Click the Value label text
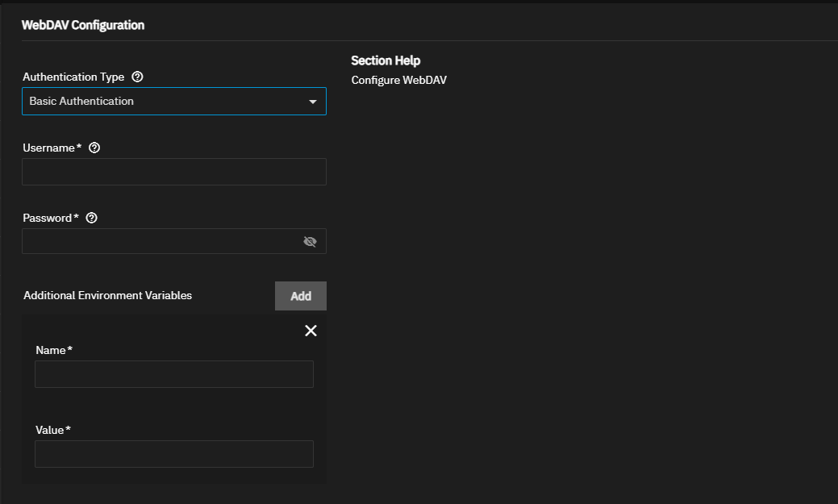This screenshot has height=504, width=838. point(50,430)
